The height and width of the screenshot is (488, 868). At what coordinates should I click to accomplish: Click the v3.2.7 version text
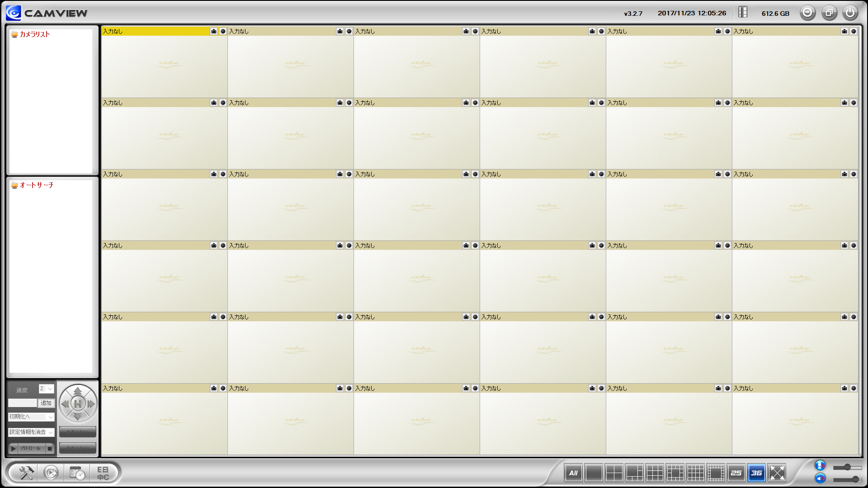pos(633,14)
